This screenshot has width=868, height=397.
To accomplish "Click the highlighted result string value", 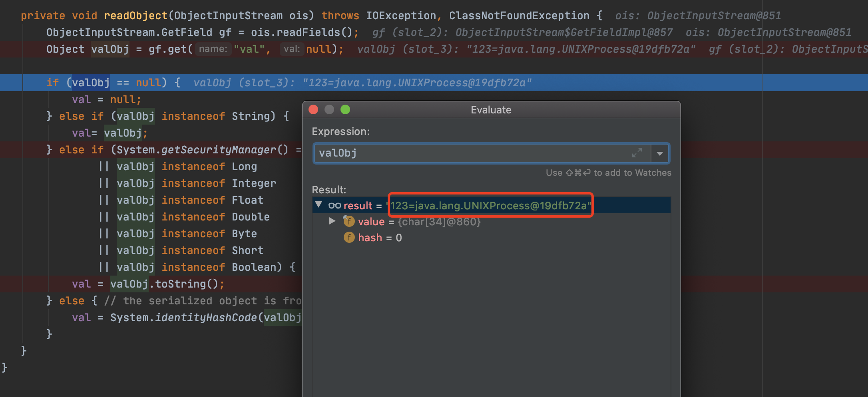I will coord(490,206).
